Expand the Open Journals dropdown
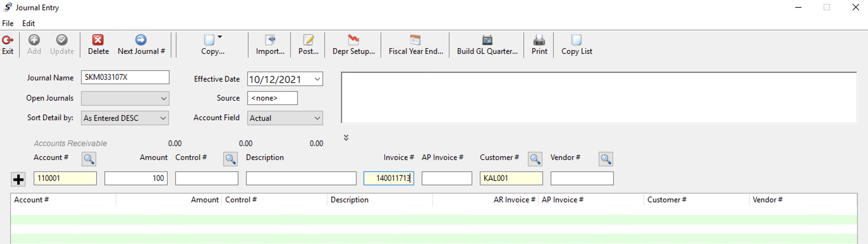 163,98
